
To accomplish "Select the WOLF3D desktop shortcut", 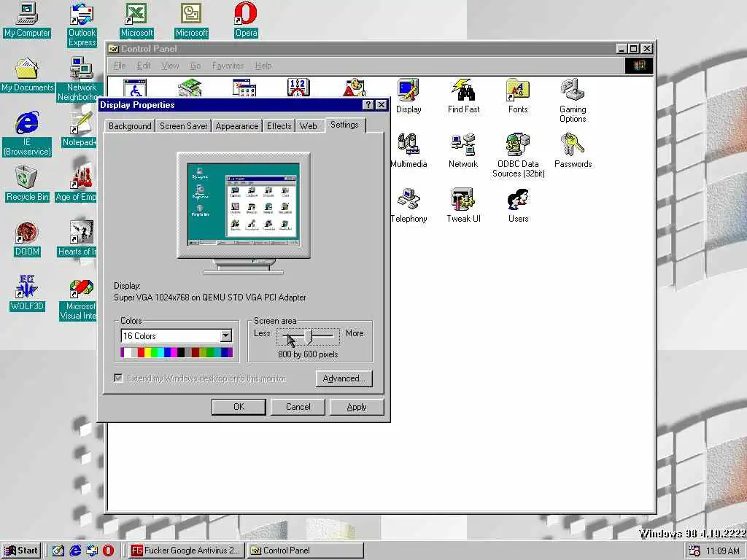I will 27,294.
